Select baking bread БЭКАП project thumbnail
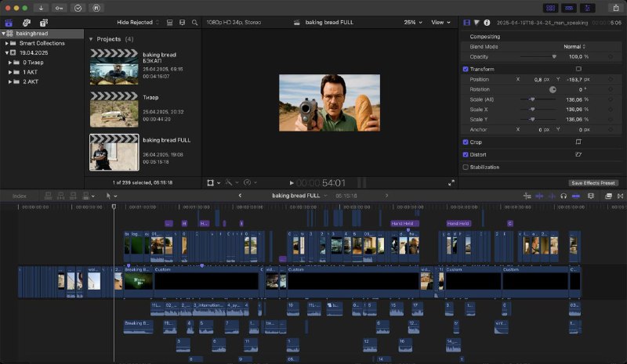The width and height of the screenshot is (627, 364). pyautogui.click(x=114, y=67)
